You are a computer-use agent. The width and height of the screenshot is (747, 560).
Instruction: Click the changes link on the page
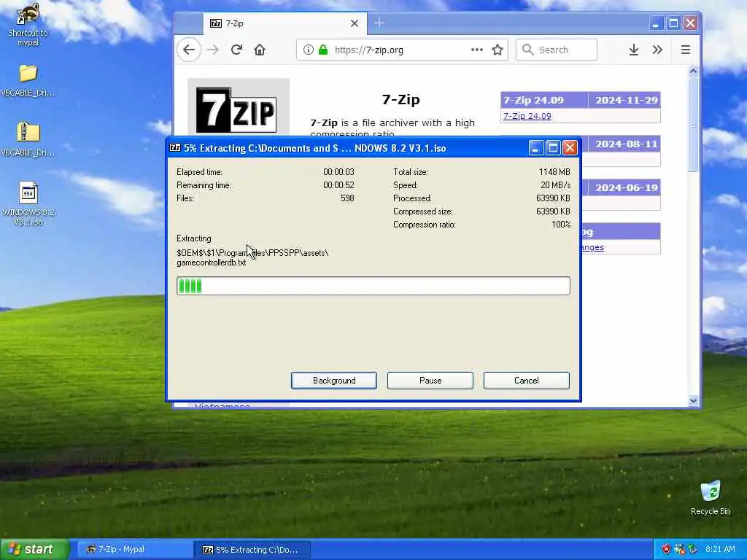[592, 247]
